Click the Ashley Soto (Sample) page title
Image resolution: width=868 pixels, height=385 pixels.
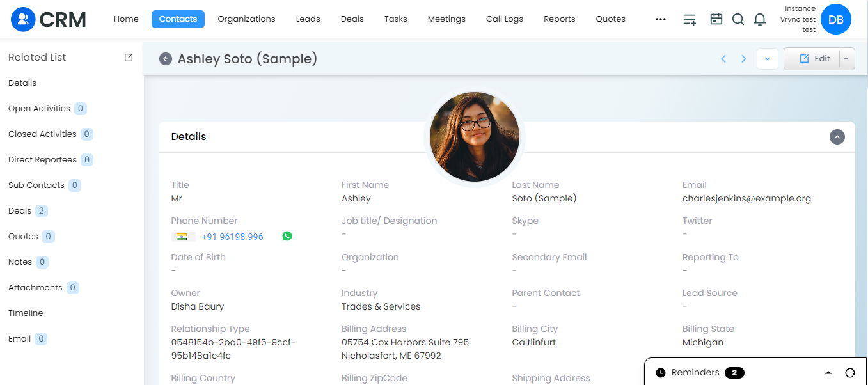248,59
